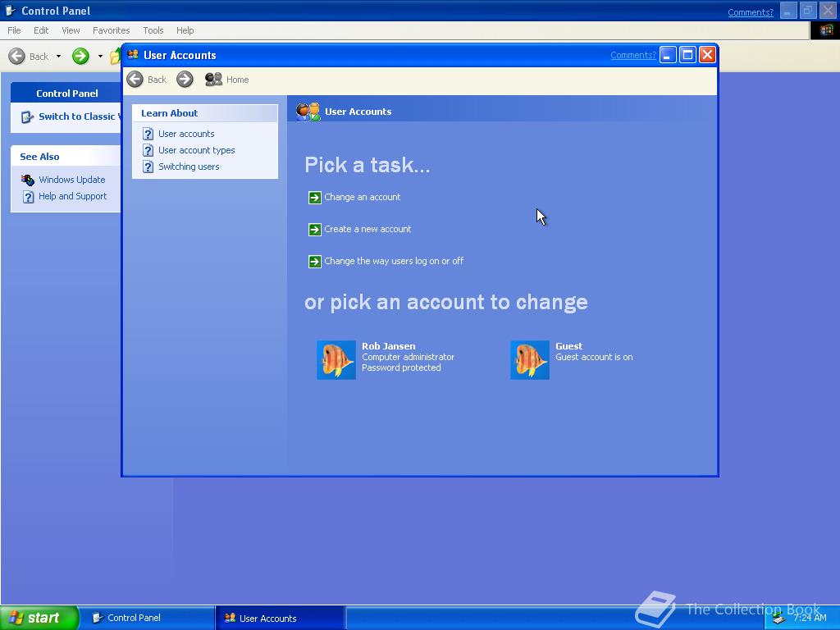
Task: Open the View menu
Action: click(x=71, y=30)
